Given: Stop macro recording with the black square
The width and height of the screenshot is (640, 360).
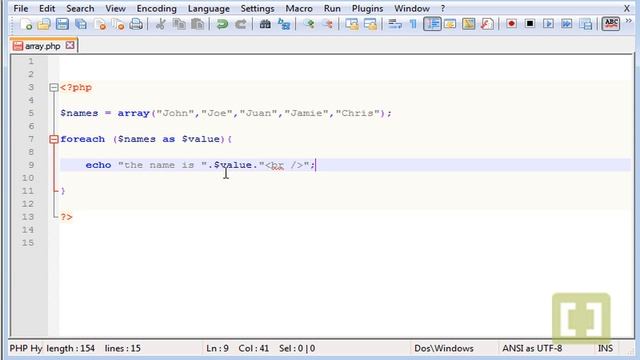Looking at the screenshot, I should pyautogui.click(x=530, y=24).
